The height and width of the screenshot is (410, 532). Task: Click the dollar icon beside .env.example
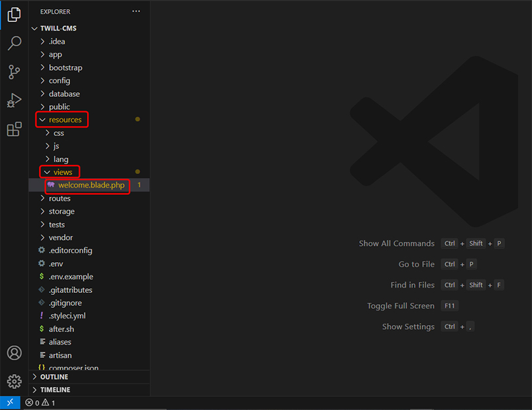(x=41, y=277)
